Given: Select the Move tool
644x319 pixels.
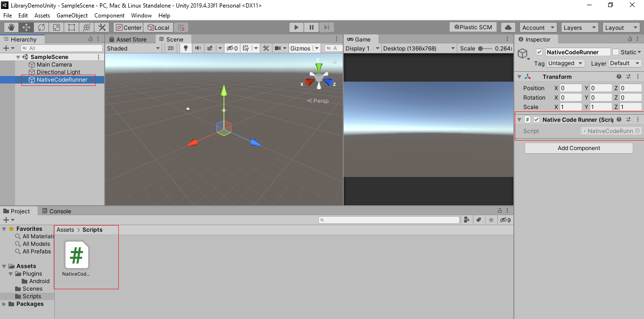Looking at the screenshot, I should point(26,27).
